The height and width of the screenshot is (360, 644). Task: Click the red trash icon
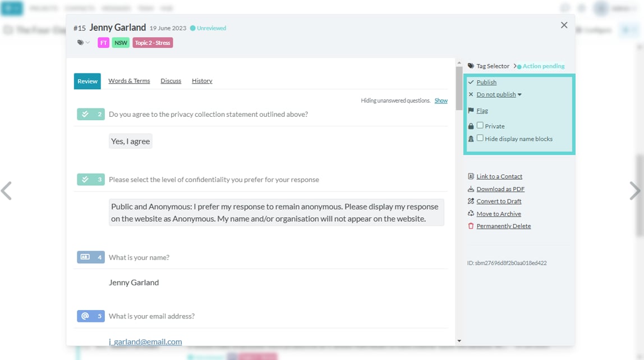[x=471, y=226]
